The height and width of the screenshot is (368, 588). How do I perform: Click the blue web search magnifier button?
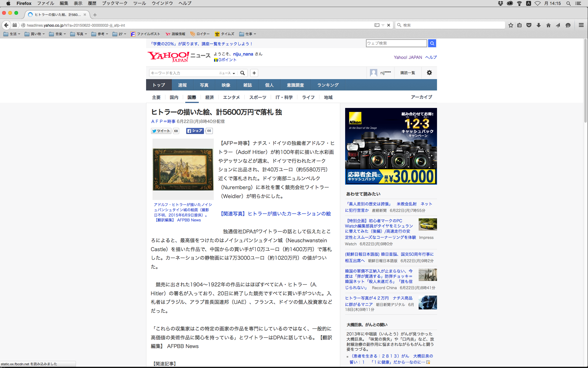coord(432,43)
